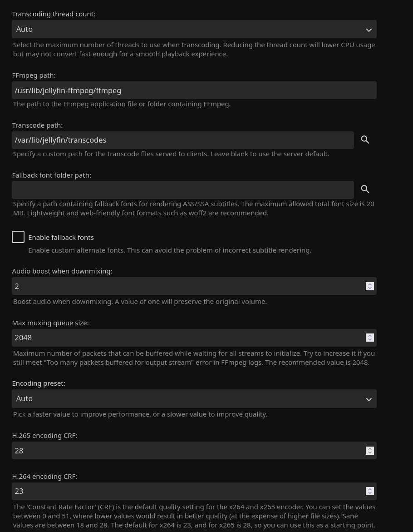Viewport: 413px width, 532px height.
Task: Decrement H.264 encoding CRF value
Action: [370, 493]
